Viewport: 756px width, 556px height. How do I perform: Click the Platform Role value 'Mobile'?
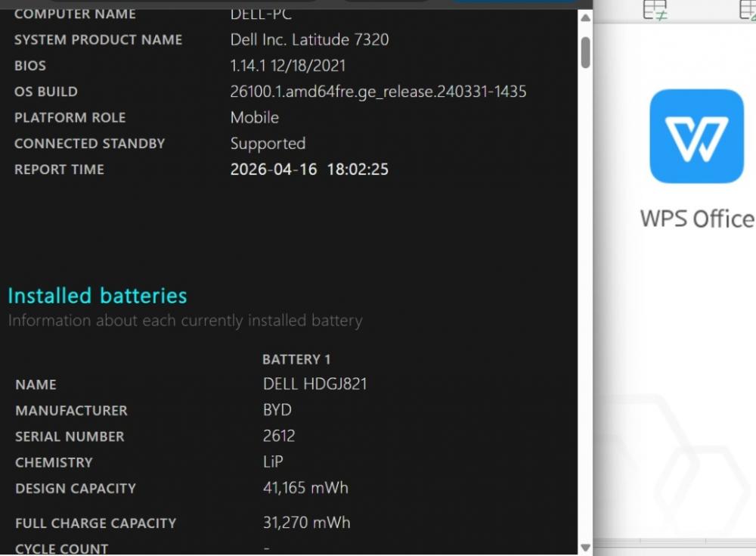[x=255, y=118]
